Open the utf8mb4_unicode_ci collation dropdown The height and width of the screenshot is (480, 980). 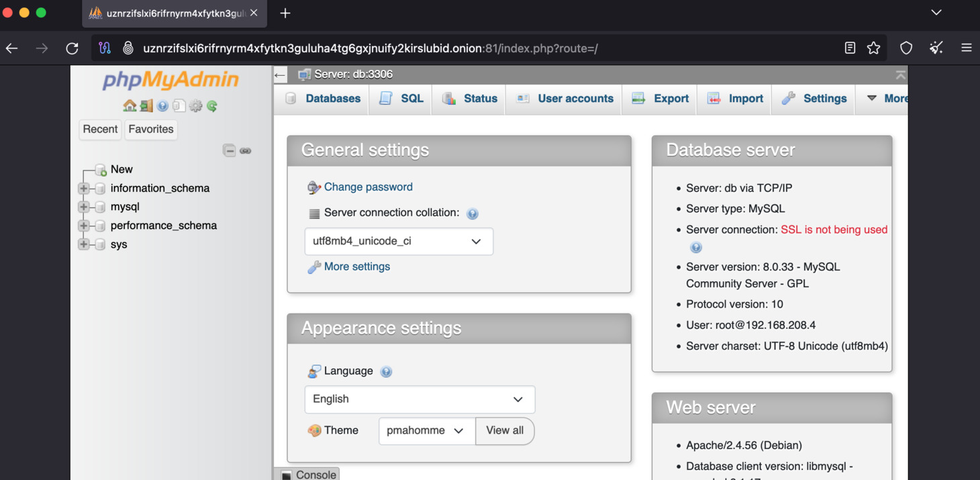[x=399, y=242]
